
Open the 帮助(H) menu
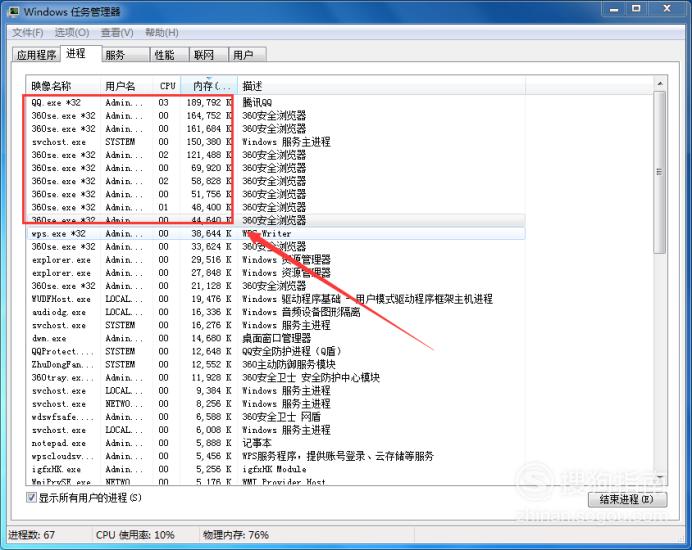tap(162, 33)
